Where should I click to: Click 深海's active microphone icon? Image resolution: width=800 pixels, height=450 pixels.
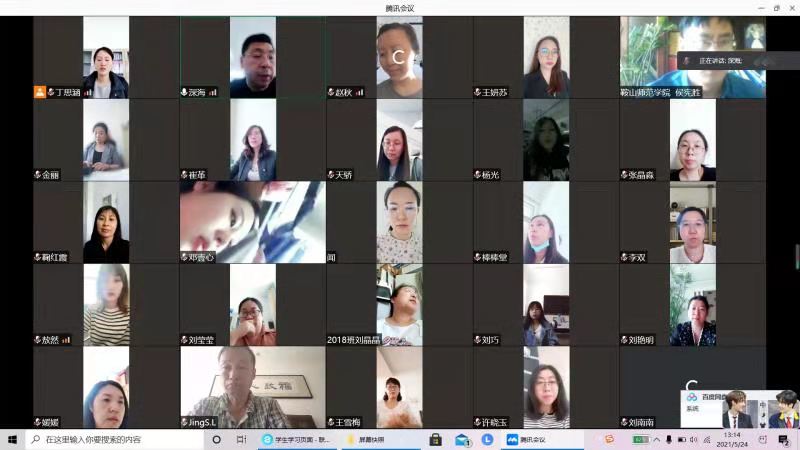(x=185, y=92)
